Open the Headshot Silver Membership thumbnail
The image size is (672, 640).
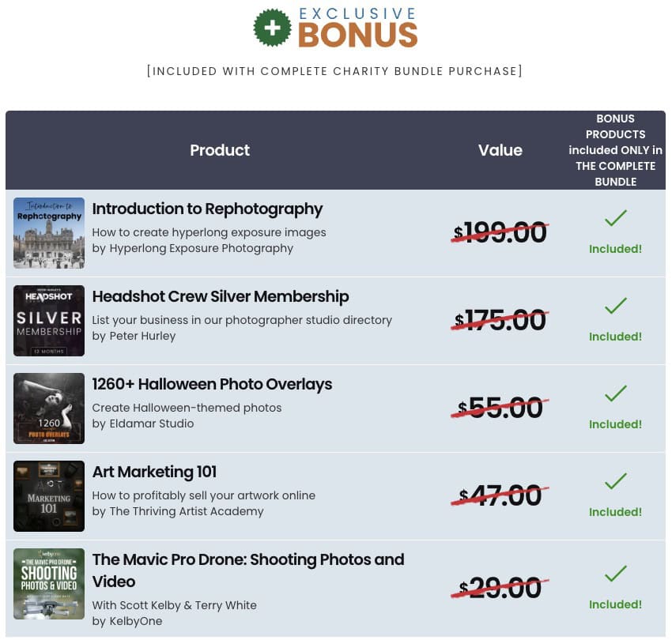[49, 321]
